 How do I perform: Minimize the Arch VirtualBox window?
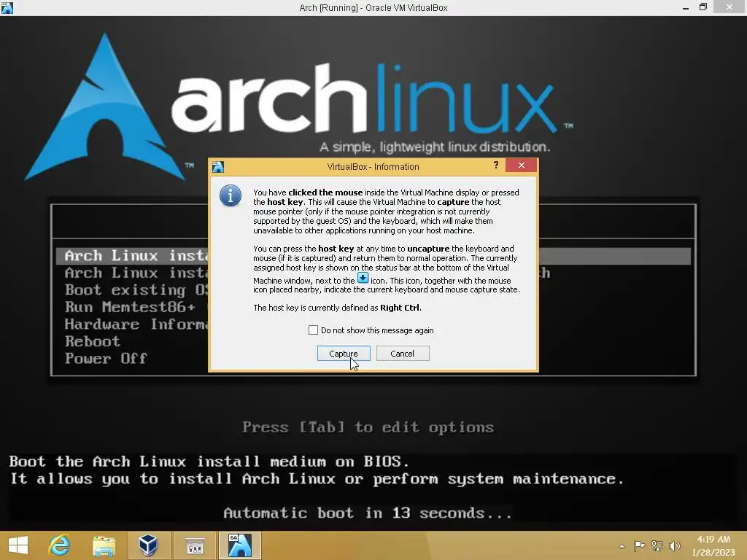[686, 7]
